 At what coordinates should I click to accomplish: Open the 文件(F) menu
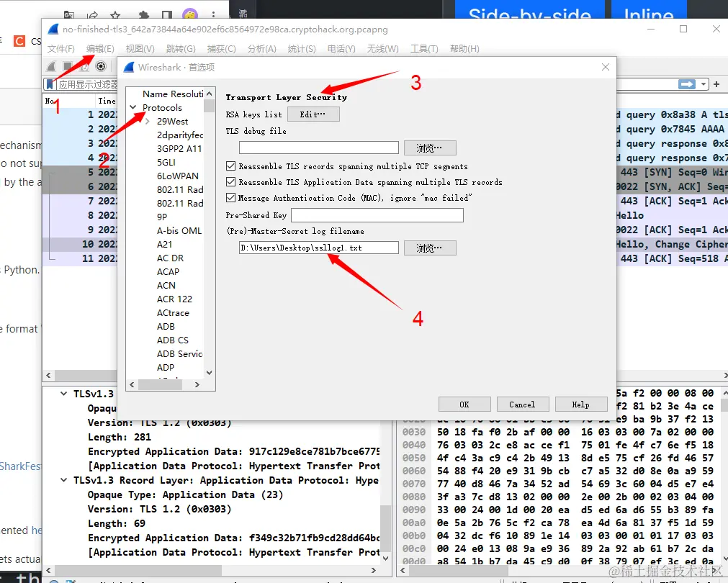coord(60,49)
